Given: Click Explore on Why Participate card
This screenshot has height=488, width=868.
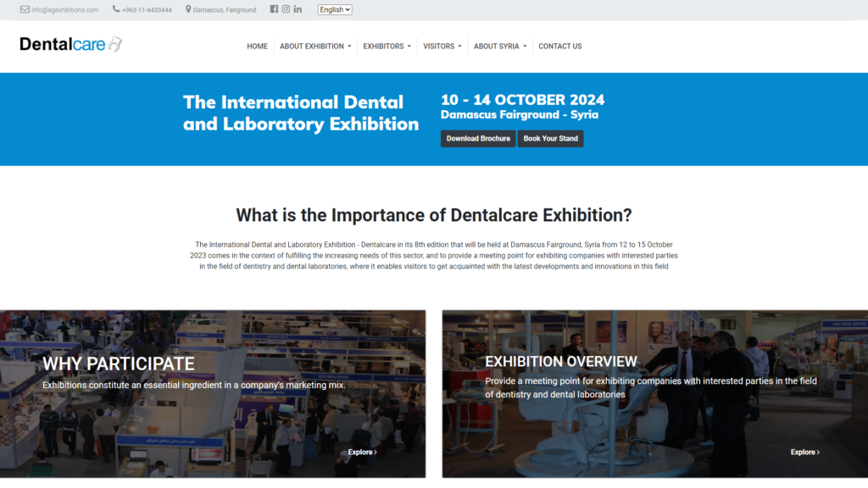Looking at the screenshot, I should (363, 452).
